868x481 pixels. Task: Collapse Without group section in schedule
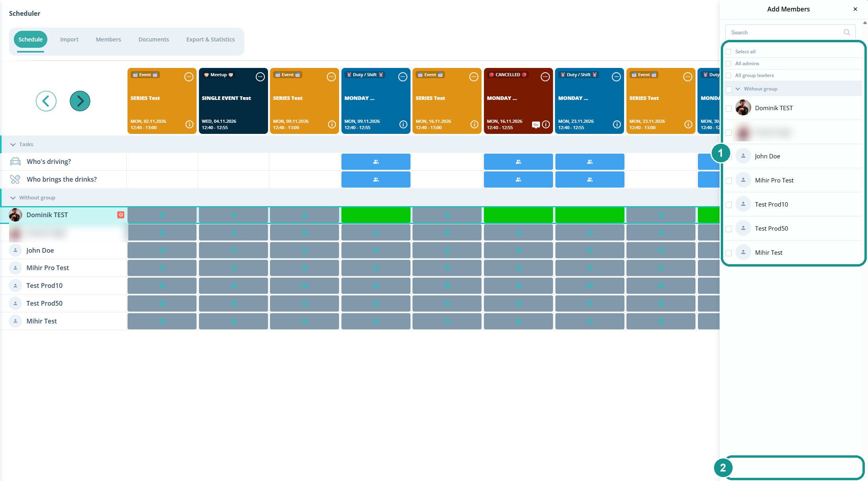click(x=13, y=198)
